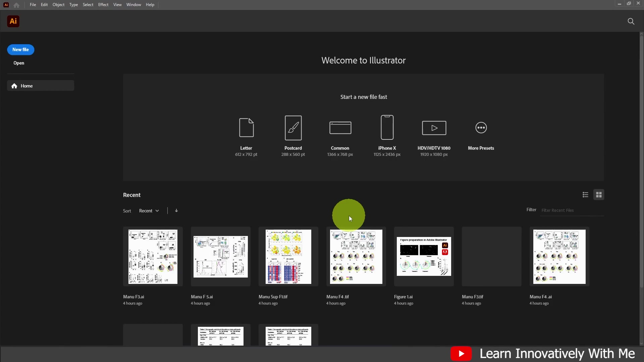This screenshot has width=644, height=362.
Task: Open the Figure 1.ai thumbnail
Action: click(424, 257)
